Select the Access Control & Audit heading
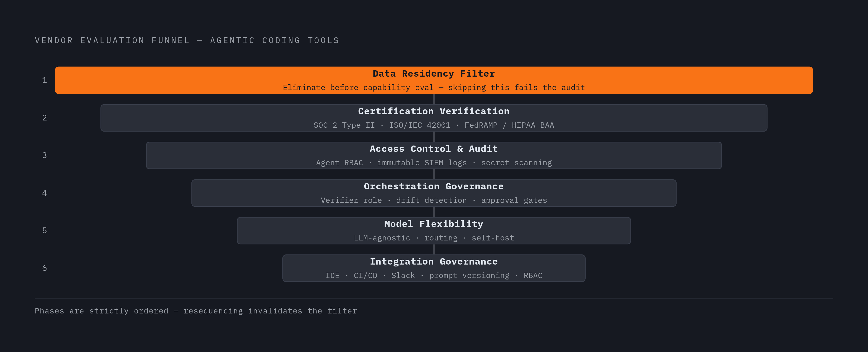The image size is (868, 352). pos(434,149)
